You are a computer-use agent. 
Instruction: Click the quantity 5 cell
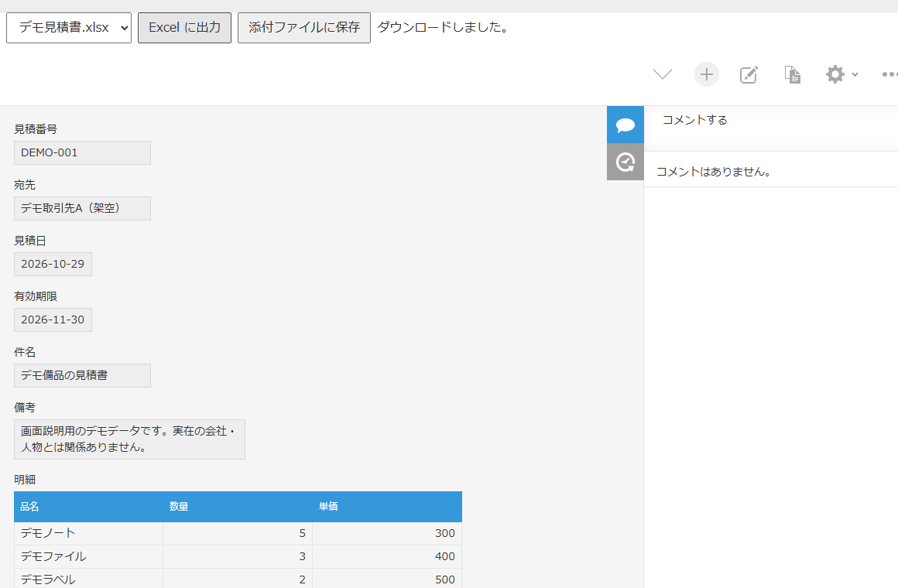[x=238, y=533]
